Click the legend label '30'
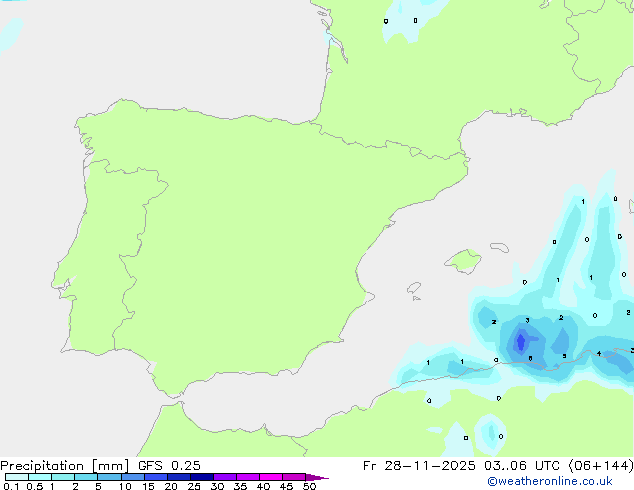 (x=217, y=486)
